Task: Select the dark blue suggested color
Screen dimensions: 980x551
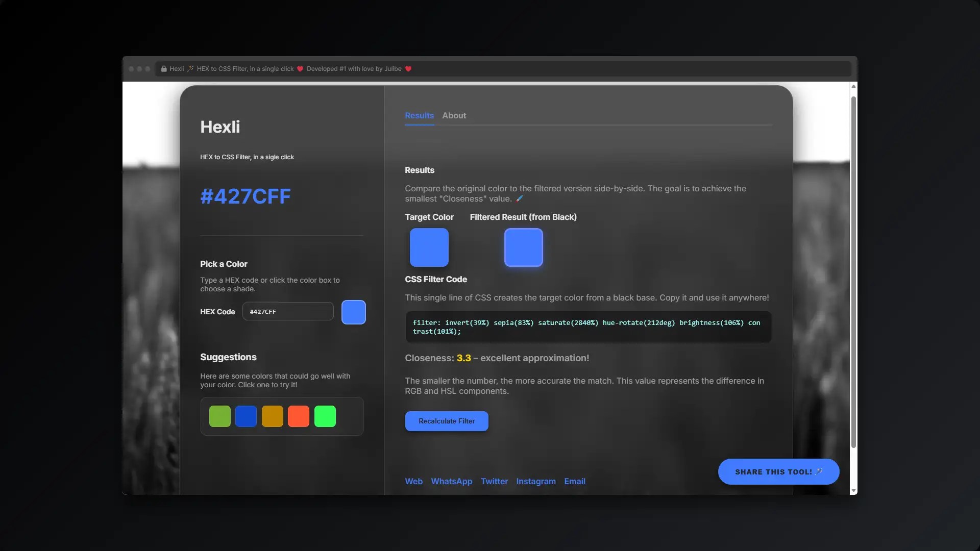Action: click(246, 416)
